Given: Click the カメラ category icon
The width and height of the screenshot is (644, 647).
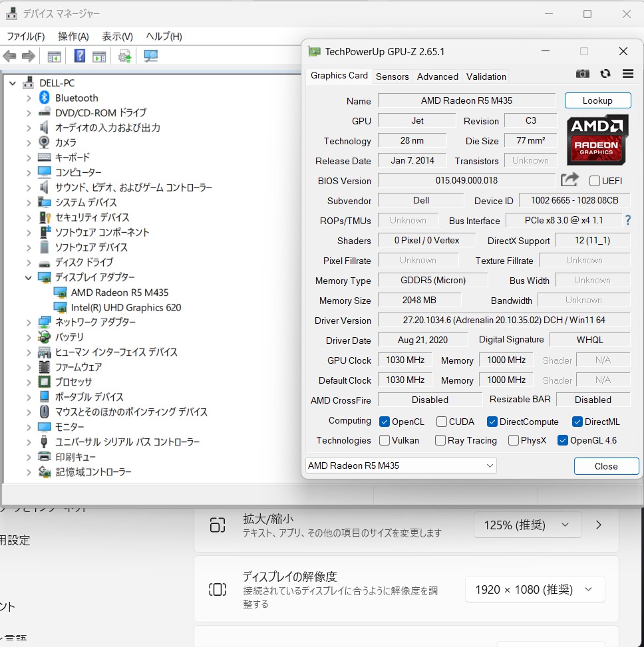Looking at the screenshot, I should 44,142.
